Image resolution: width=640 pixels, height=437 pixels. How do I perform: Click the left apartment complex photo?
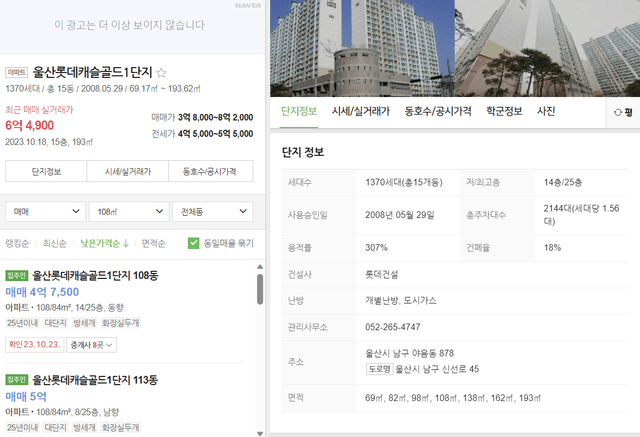[362, 48]
